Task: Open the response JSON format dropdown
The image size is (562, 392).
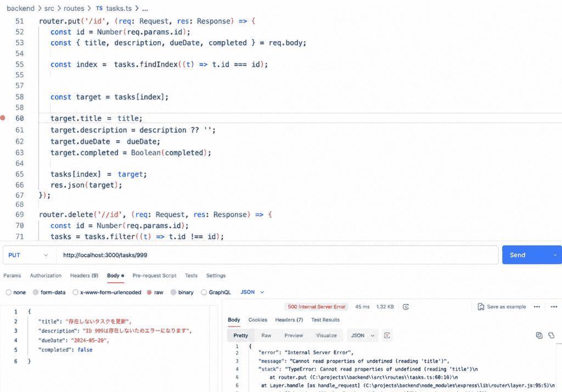Action: [x=362, y=335]
